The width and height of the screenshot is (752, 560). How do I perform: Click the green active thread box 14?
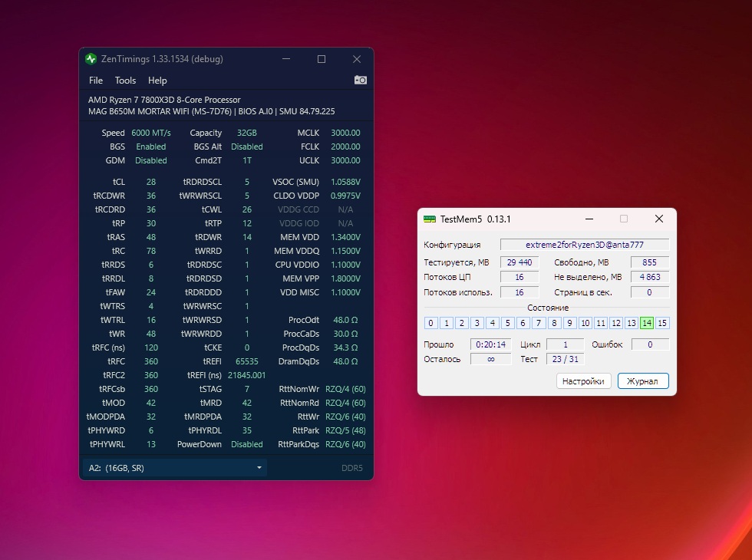tap(646, 323)
